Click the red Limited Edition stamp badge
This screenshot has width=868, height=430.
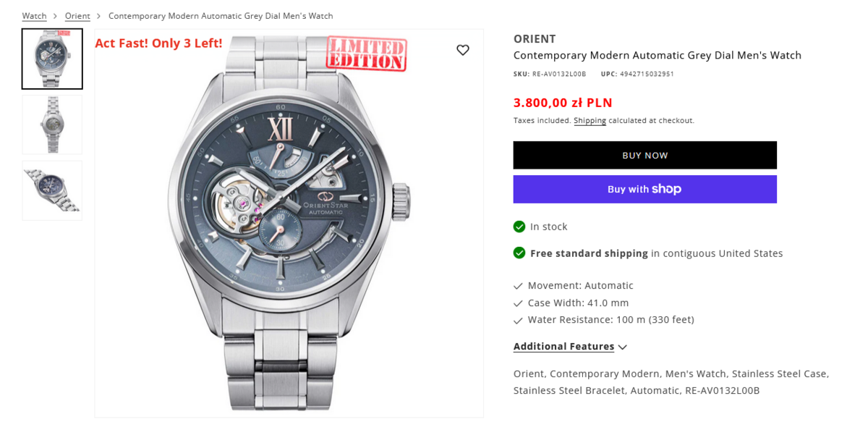point(367,53)
